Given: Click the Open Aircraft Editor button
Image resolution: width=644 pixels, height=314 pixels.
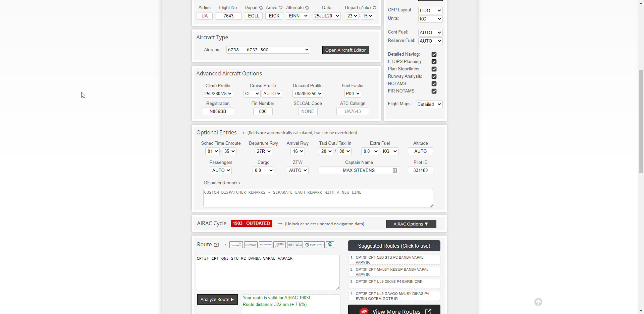Looking at the screenshot, I should [345, 50].
